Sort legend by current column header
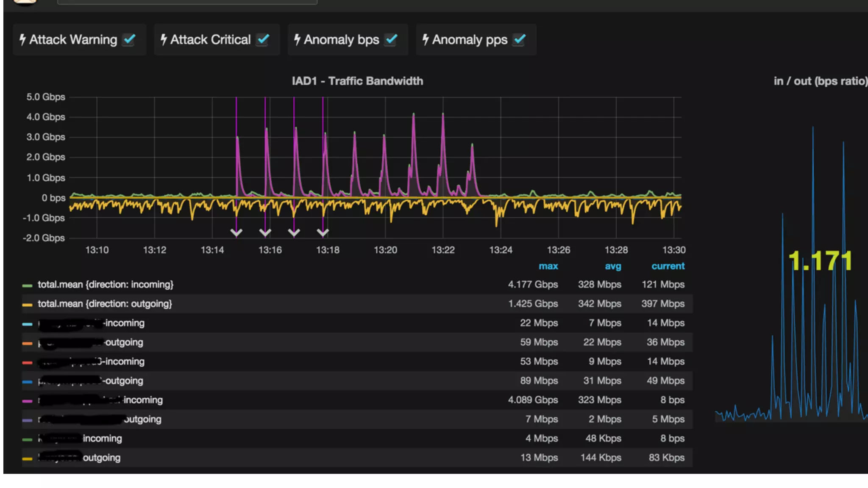Viewport: 868px width, 488px height. (x=668, y=266)
